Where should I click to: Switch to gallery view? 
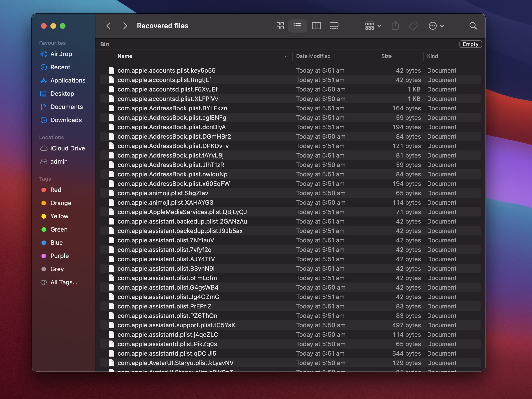tap(334, 26)
